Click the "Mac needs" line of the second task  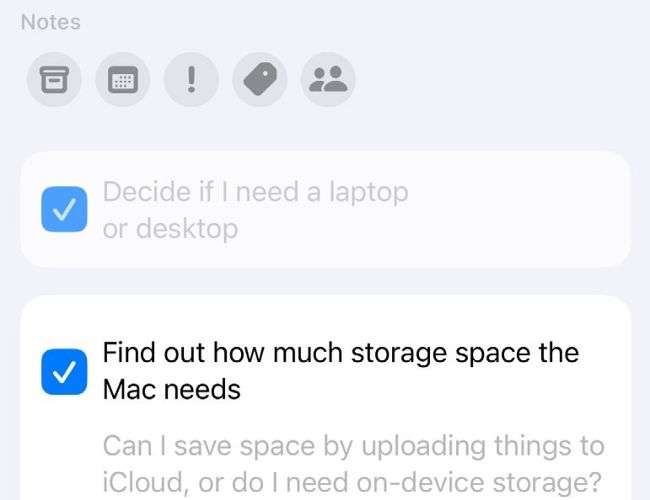172,389
